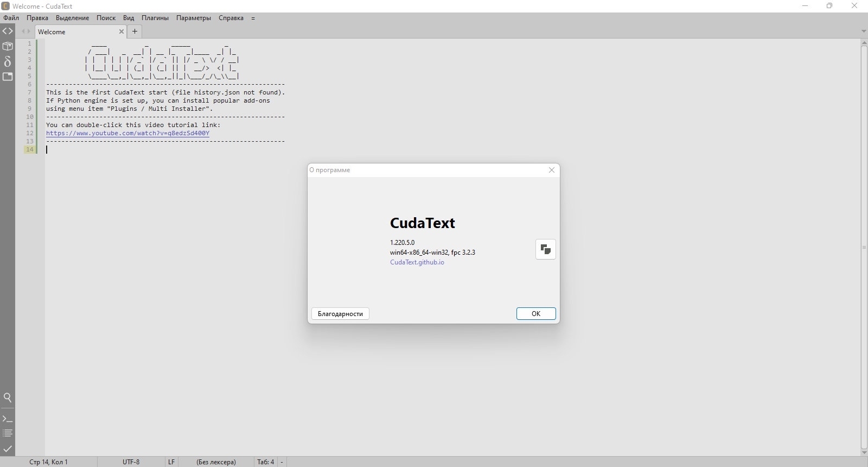Screen dimensions: 868x467
Task: Click the = menu item
Action: point(253,18)
